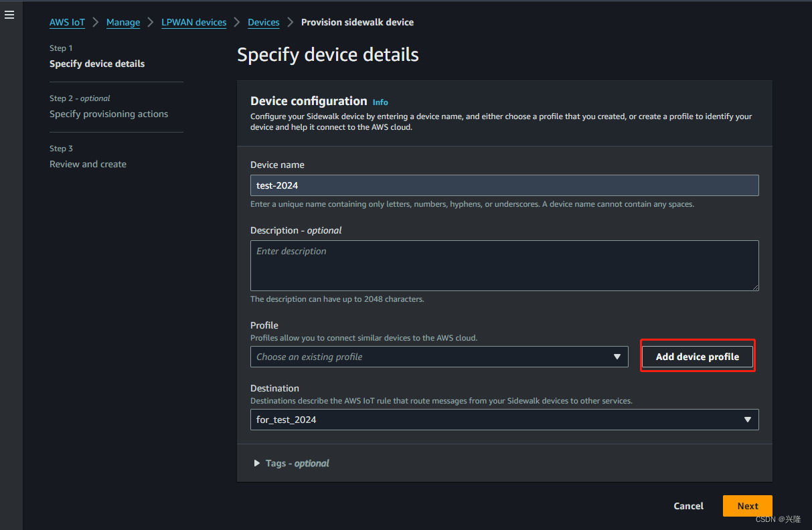Click the Device name label

pyautogui.click(x=277, y=165)
